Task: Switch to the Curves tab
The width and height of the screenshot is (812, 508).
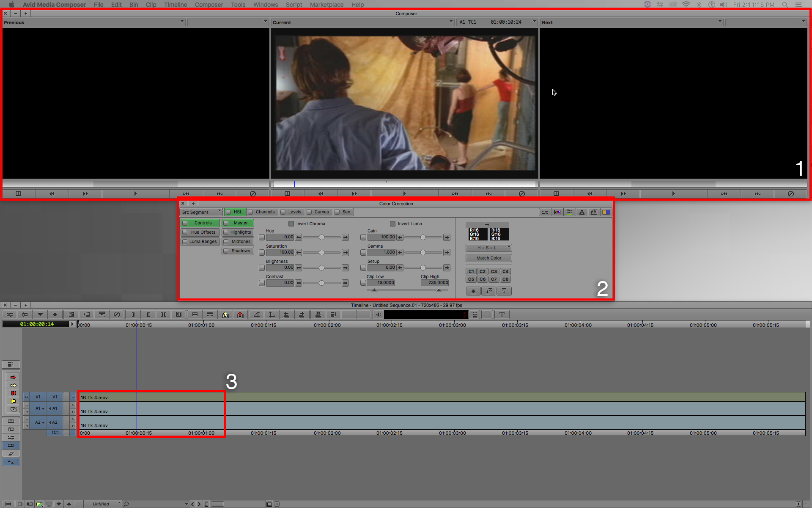Action: pyautogui.click(x=318, y=212)
